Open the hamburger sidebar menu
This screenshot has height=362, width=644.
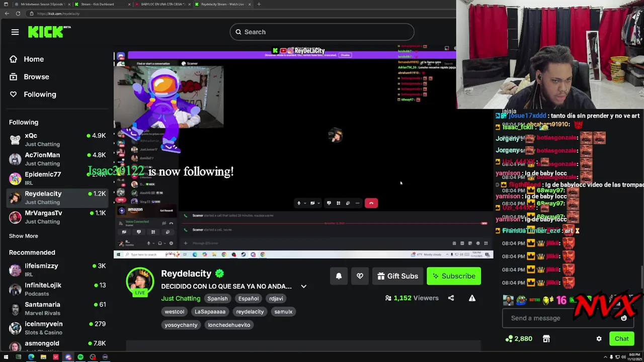click(15, 32)
